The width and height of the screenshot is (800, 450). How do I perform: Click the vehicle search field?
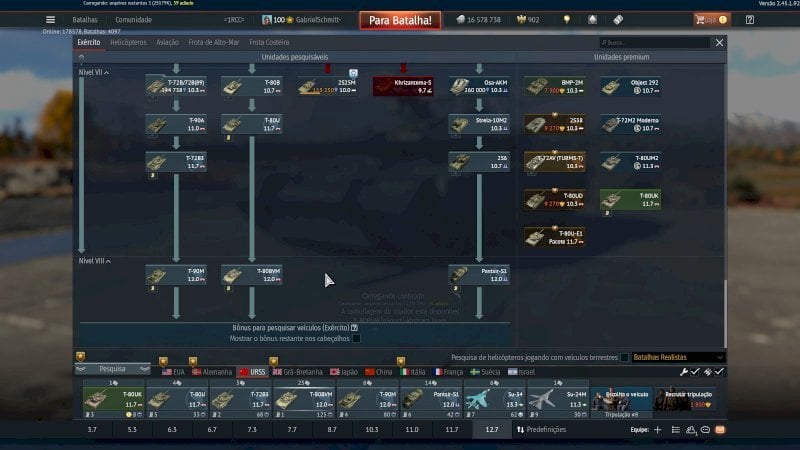(x=655, y=42)
